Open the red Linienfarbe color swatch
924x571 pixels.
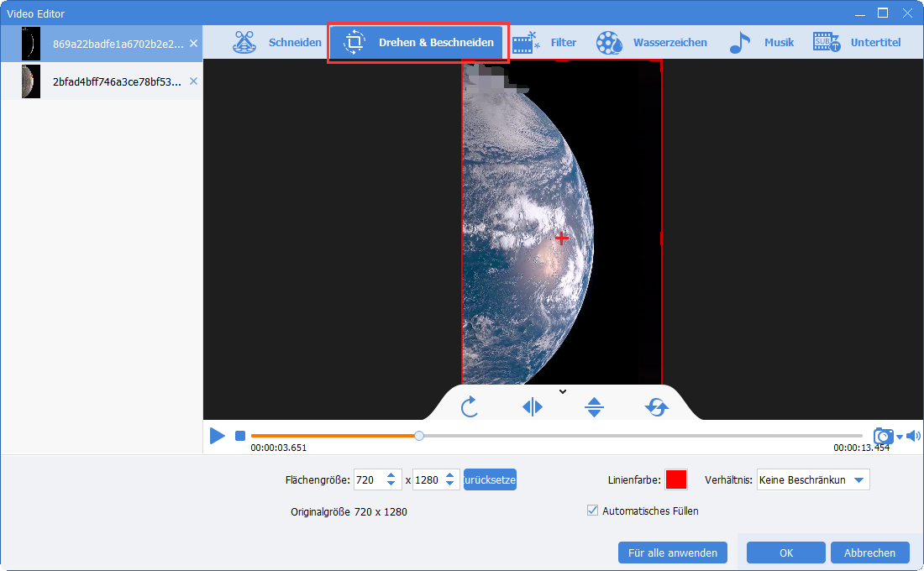click(x=676, y=479)
